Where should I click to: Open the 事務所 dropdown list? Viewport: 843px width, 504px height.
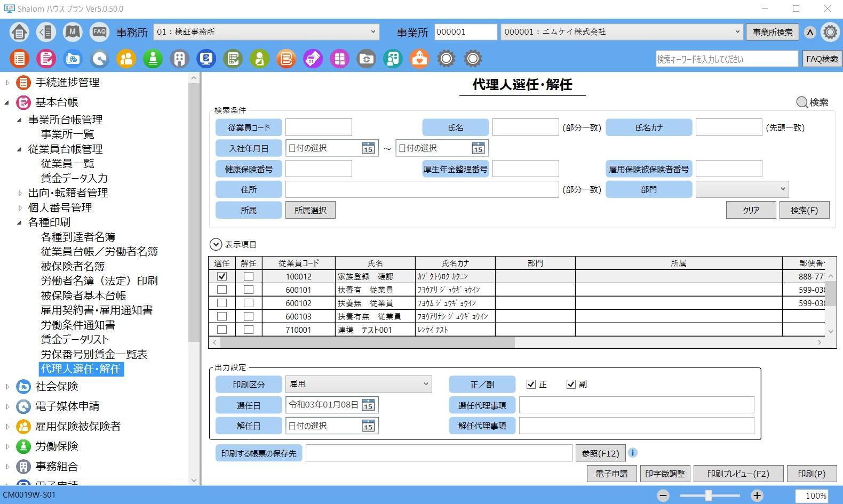[x=266, y=32]
